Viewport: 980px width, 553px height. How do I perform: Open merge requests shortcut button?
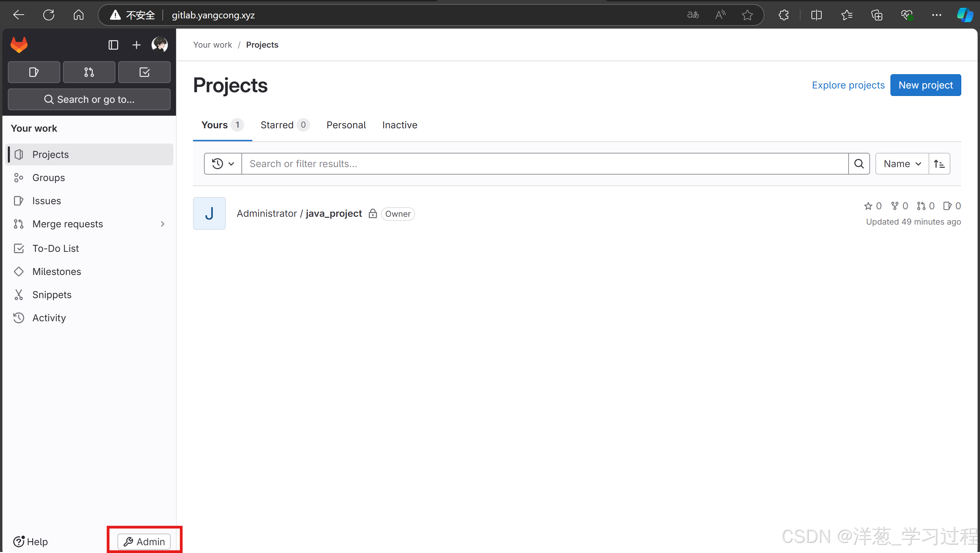pyautogui.click(x=89, y=72)
